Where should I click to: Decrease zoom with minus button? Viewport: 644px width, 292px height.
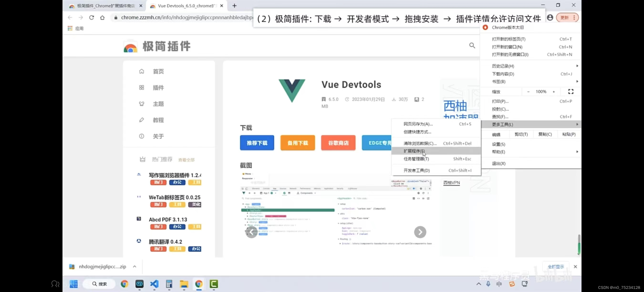(x=528, y=92)
